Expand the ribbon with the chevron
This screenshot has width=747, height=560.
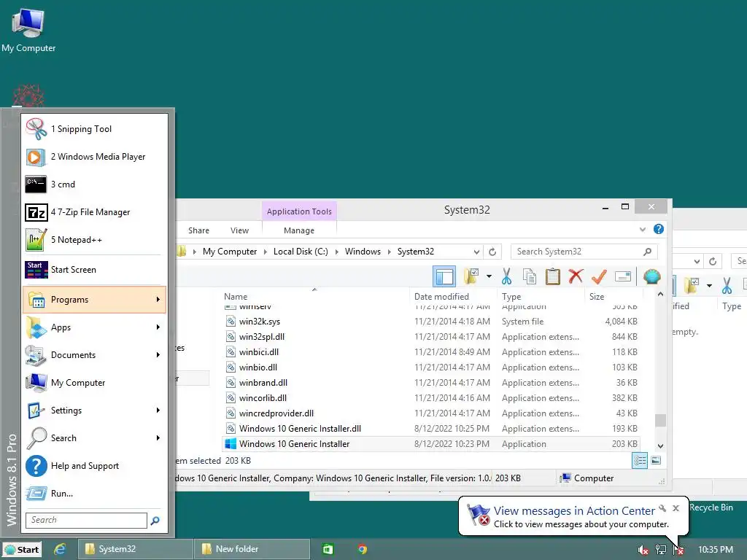point(642,230)
